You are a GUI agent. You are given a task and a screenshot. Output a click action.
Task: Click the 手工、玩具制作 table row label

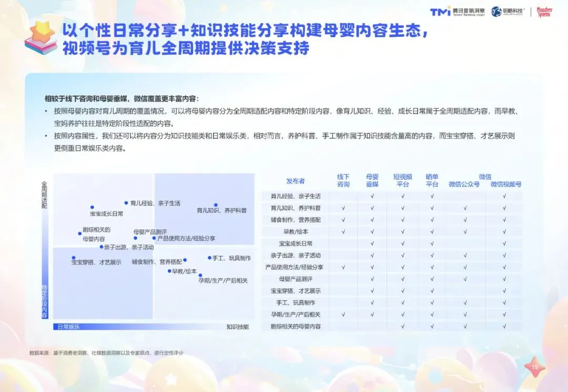[x=296, y=303]
